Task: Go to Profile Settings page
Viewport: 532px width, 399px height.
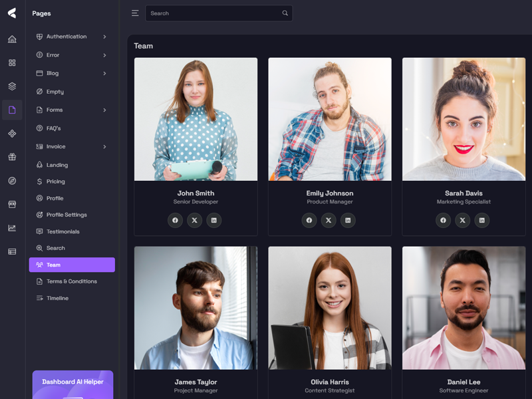Action: [66, 215]
